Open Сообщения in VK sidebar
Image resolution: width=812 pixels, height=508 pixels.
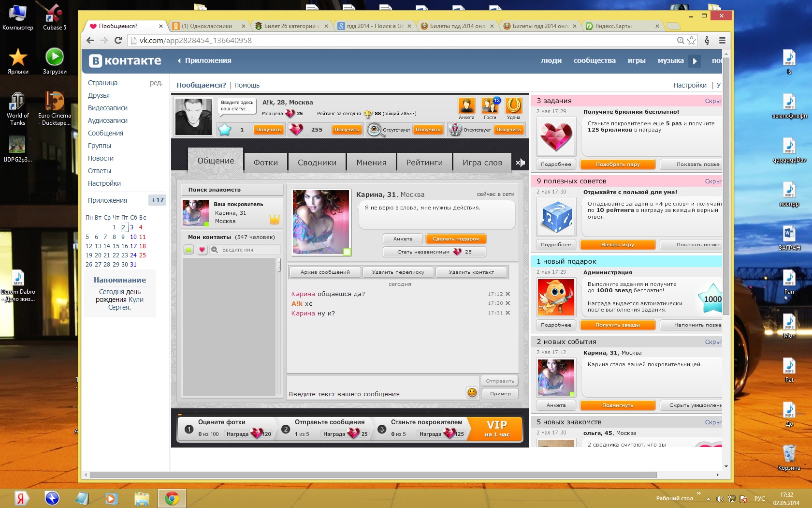point(105,133)
